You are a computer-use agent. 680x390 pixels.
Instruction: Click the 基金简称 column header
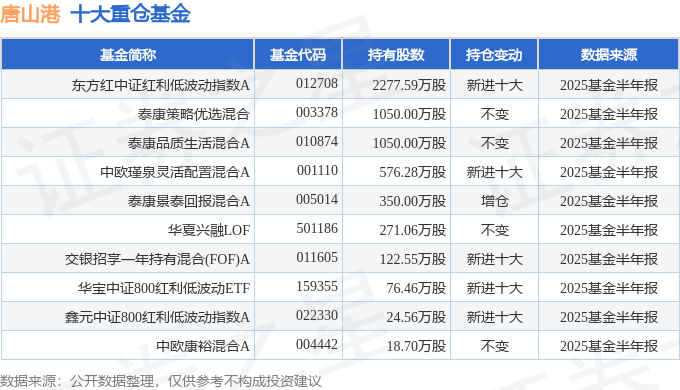tap(128, 55)
